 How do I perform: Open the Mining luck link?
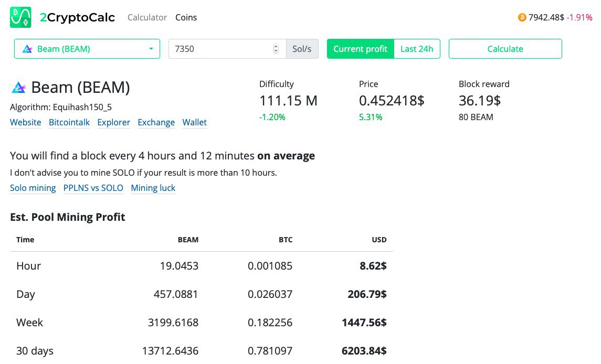tap(153, 188)
